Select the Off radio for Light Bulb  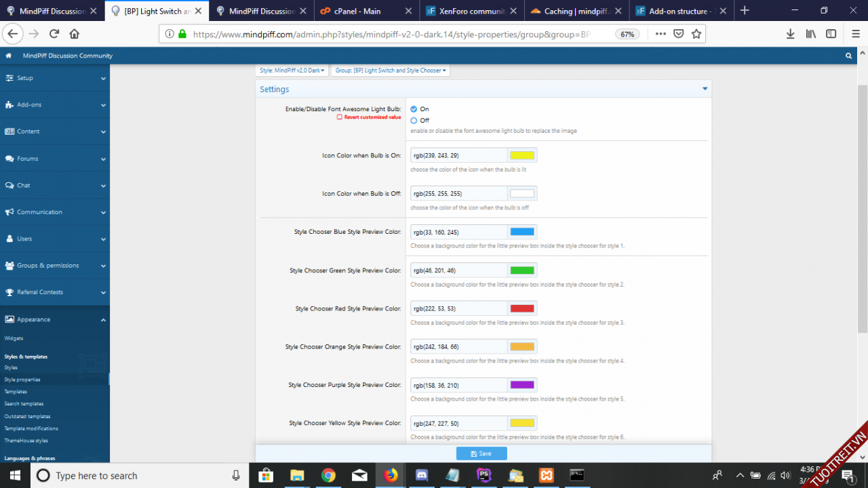[x=414, y=121]
